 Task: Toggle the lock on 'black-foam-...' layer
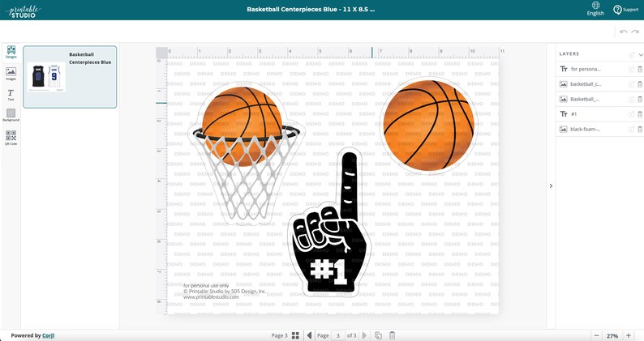point(631,130)
